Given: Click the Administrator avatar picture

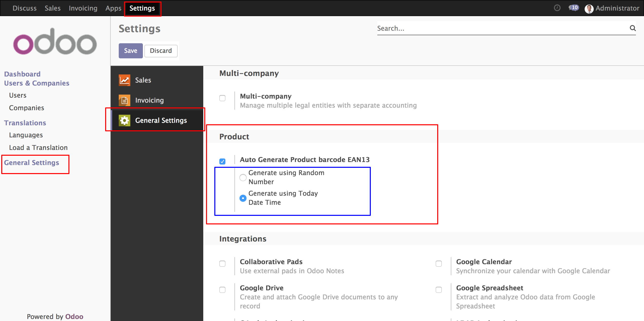Looking at the screenshot, I should (x=589, y=9).
